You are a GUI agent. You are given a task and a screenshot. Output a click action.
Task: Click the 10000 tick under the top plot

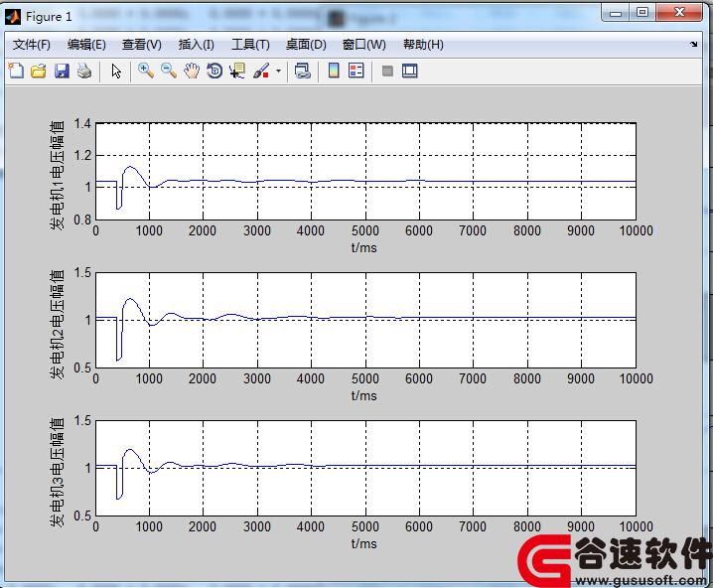coord(636,230)
